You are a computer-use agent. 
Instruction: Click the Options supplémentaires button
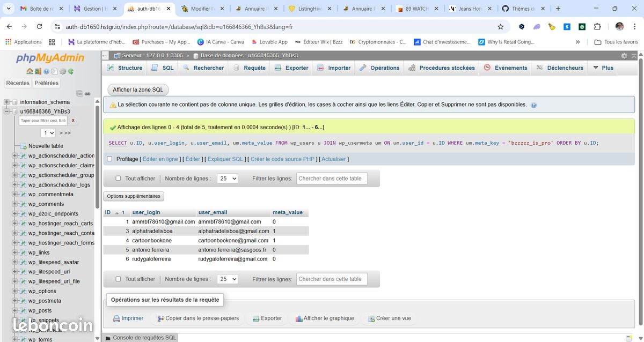point(134,196)
